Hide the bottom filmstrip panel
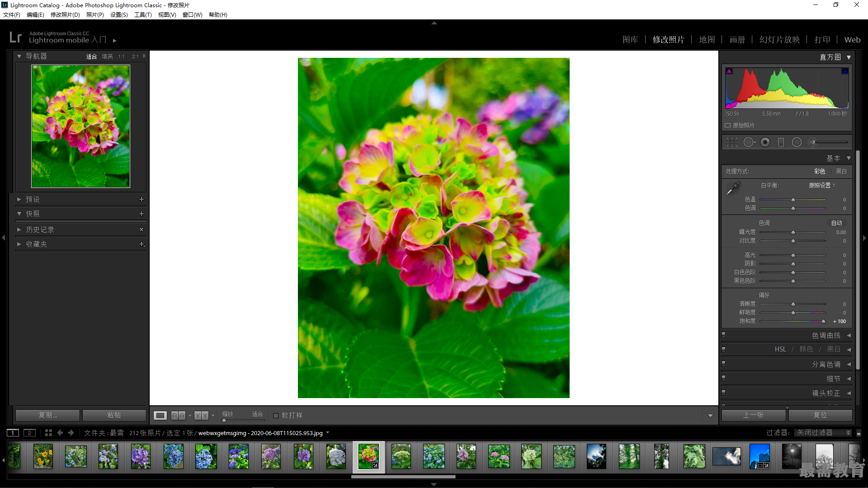Viewport: 868px width, 488px height. click(434, 484)
